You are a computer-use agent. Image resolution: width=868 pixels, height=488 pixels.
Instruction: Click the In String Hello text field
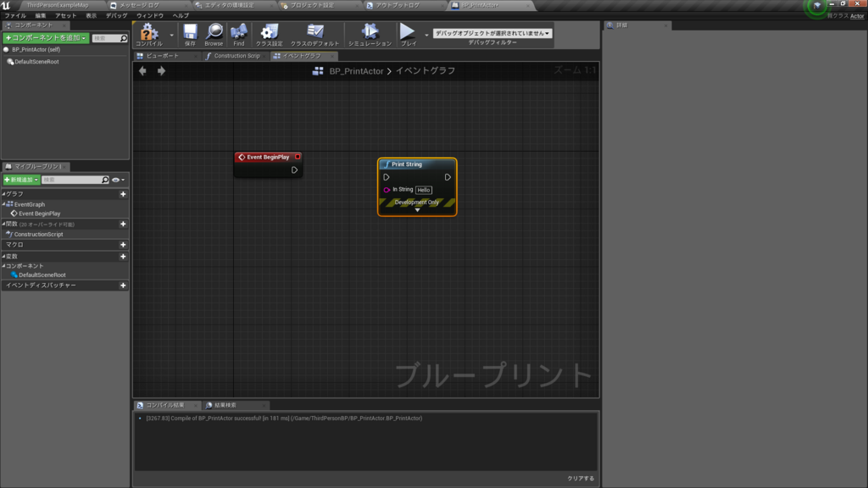point(424,190)
